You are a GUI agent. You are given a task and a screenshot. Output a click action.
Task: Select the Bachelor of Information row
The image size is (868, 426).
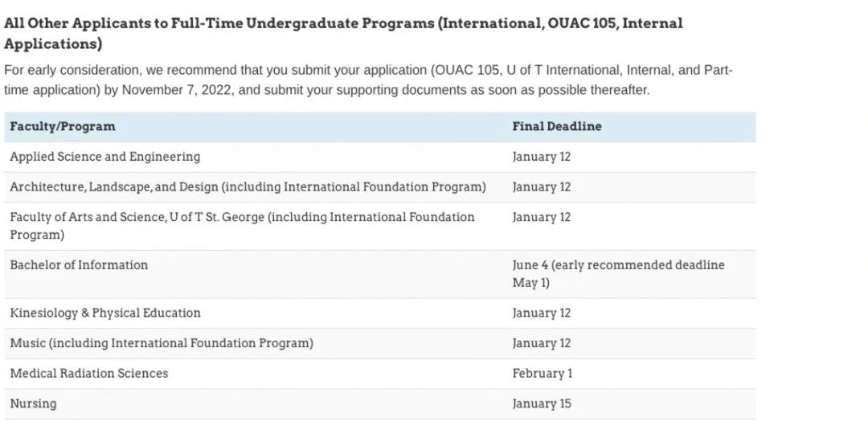tap(79, 264)
